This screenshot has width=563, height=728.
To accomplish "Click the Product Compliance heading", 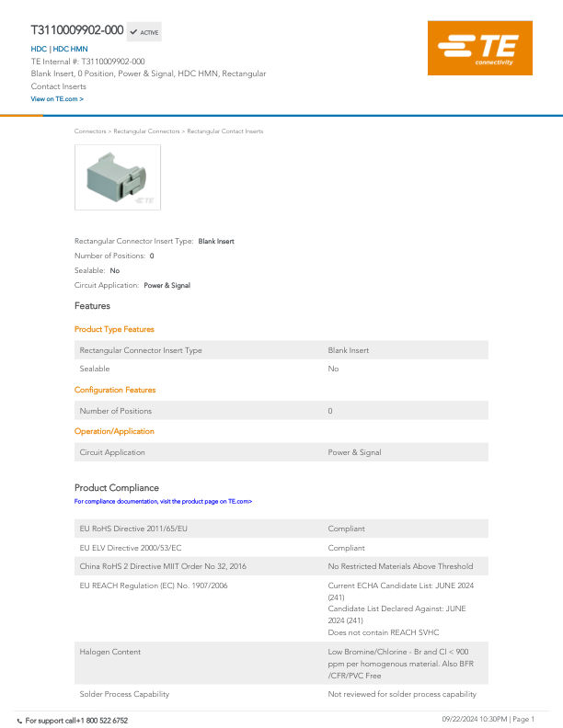I will click(x=117, y=488).
